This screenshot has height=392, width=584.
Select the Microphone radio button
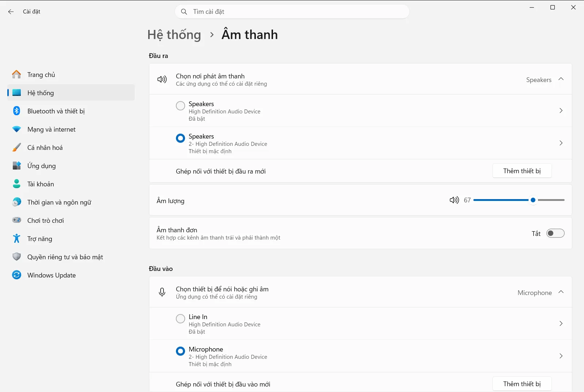tap(180, 351)
